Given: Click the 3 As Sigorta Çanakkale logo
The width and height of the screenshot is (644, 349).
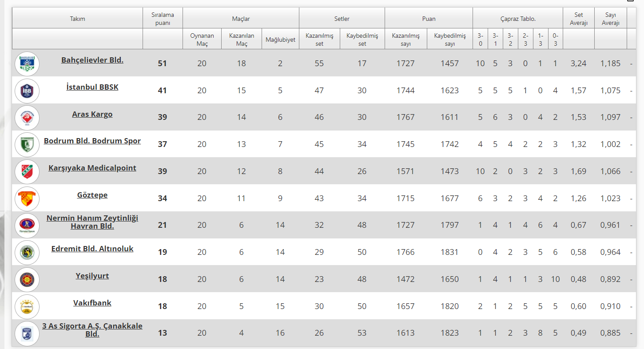Looking at the screenshot, I should [x=27, y=333].
